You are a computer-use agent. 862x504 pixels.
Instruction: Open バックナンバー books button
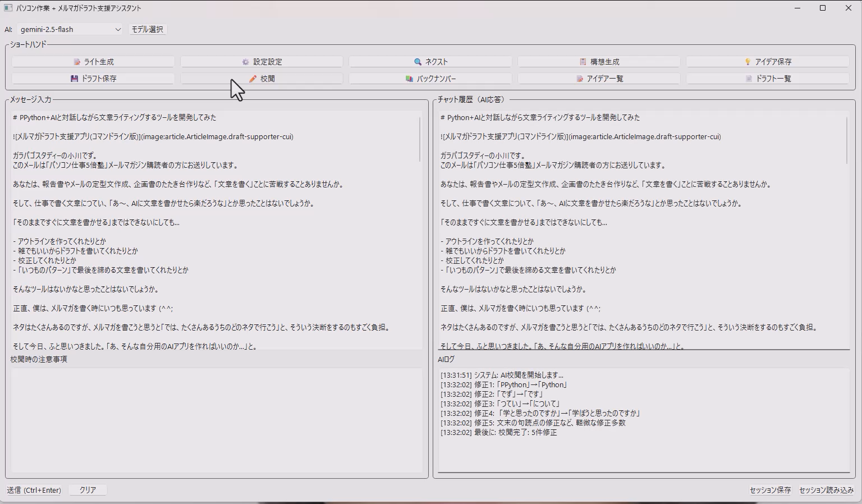point(430,79)
